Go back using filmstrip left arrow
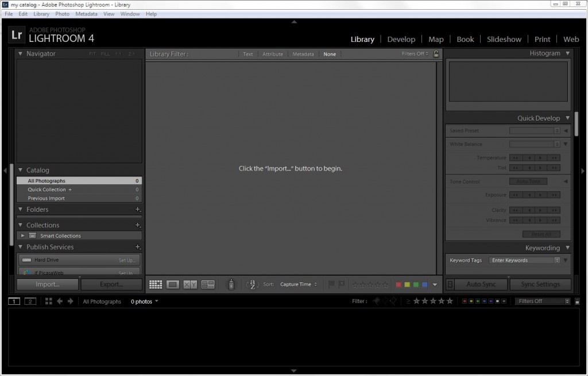This screenshot has width=588, height=376. coord(60,301)
